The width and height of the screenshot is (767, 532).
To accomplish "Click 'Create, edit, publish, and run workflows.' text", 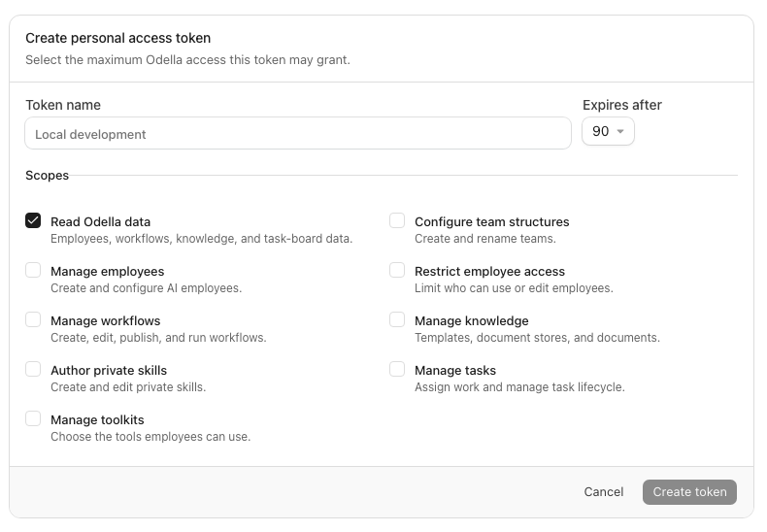I will (x=158, y=338).
